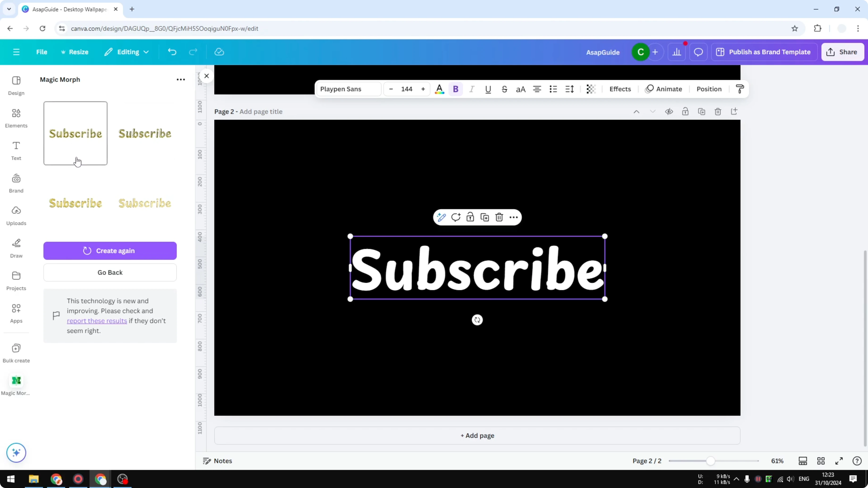The width and height of the screenshot is (868, 488).
Task: Add a comment to the text element
Action: coord(456,217)
